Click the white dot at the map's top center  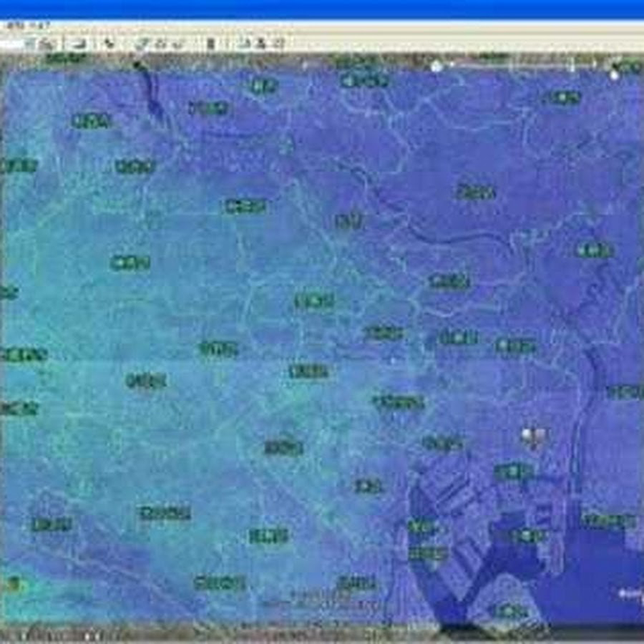[436, 67]
